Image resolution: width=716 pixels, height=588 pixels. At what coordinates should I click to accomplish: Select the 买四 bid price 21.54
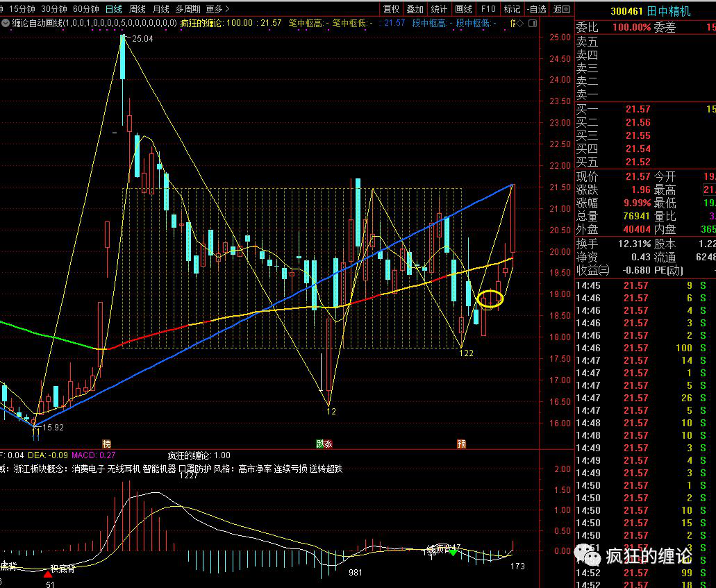click(x=638, y=149)
